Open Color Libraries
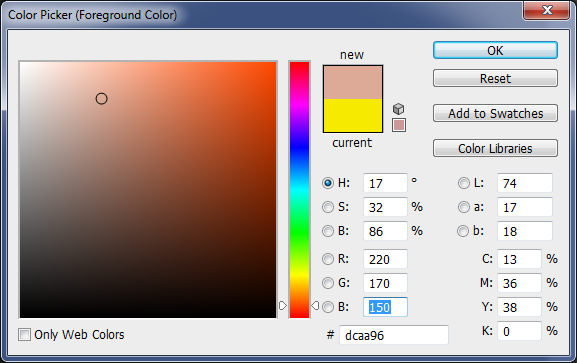The width and height of the screenshot is (577, 363). (495, 148)
